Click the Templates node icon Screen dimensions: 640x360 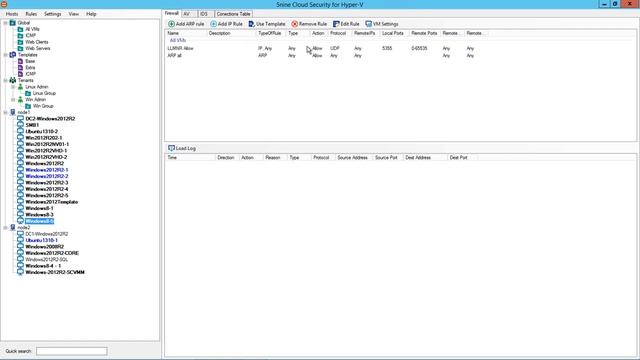point(13,55)
